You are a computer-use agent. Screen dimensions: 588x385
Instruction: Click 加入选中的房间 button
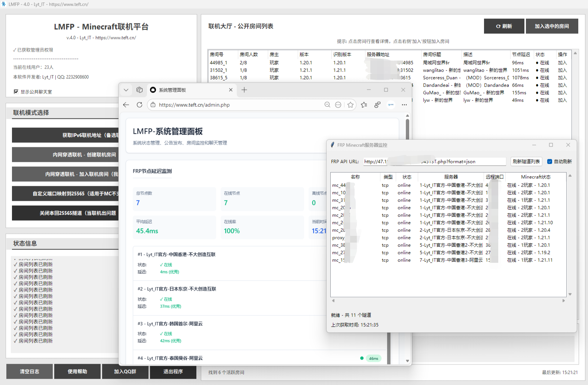(552, 26)
